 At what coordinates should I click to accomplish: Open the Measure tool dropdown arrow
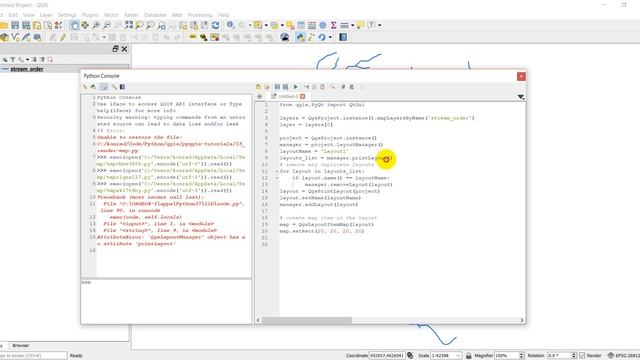tap(352, 25)
